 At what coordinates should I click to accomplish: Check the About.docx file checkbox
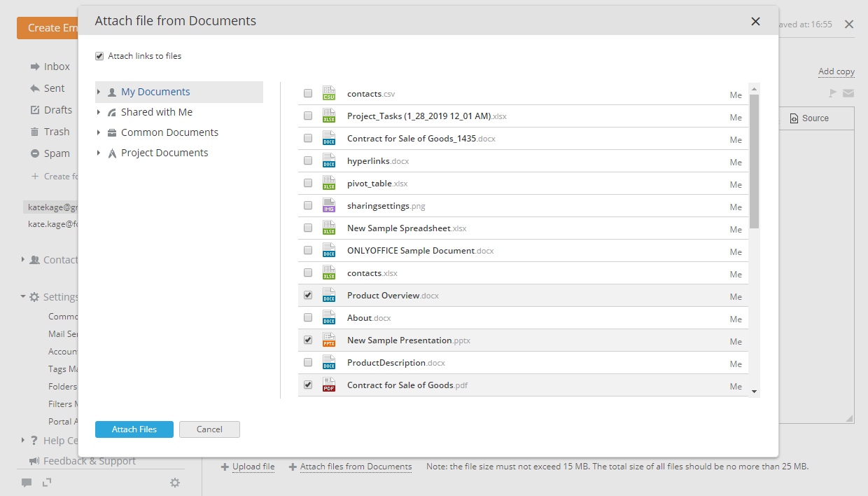308,317
